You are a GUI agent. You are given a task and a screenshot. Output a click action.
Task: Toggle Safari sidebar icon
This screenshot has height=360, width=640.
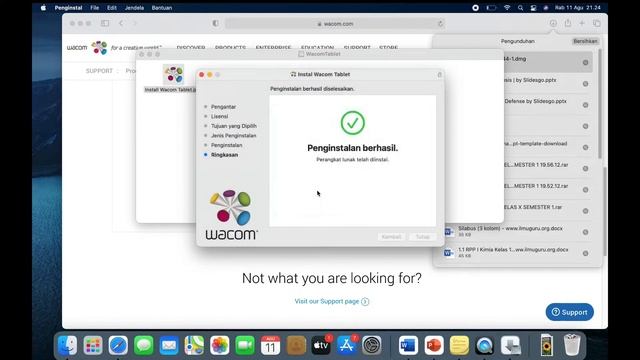coord(105,23)
